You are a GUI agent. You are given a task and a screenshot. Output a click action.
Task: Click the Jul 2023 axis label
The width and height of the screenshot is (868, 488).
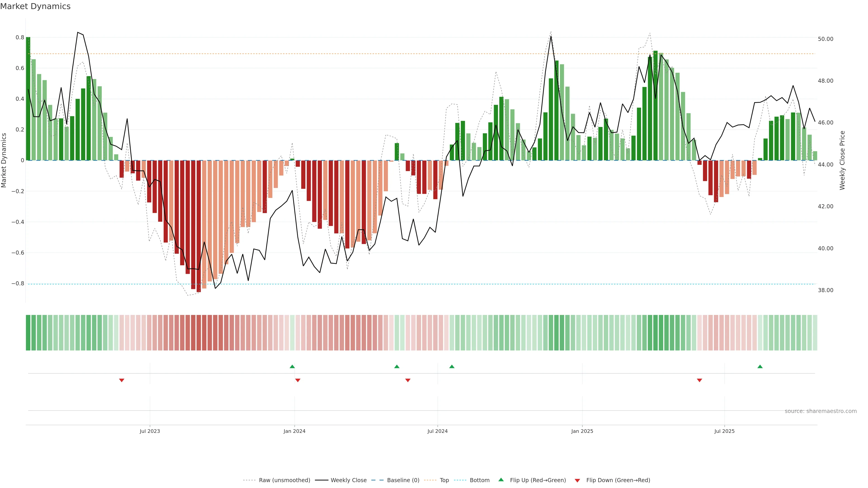coord(150,431)
